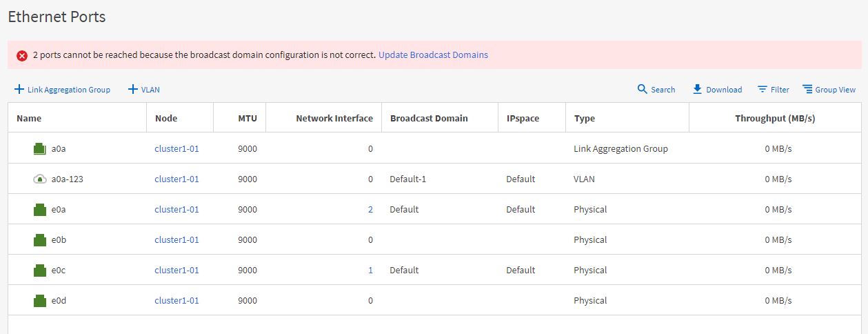Click the e0d physical port icon
Image resolution: width=868 pixels, height=334 pixels.
40,300
